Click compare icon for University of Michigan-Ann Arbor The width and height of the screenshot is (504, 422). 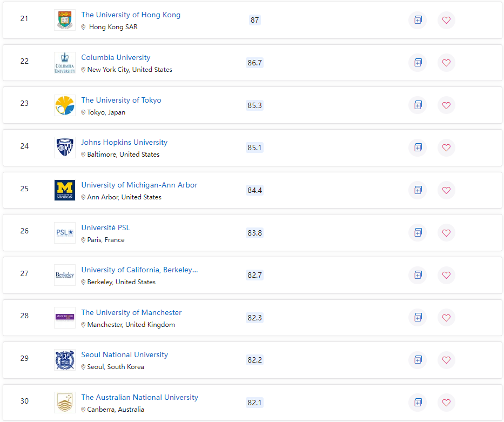[x=418, y=190]
